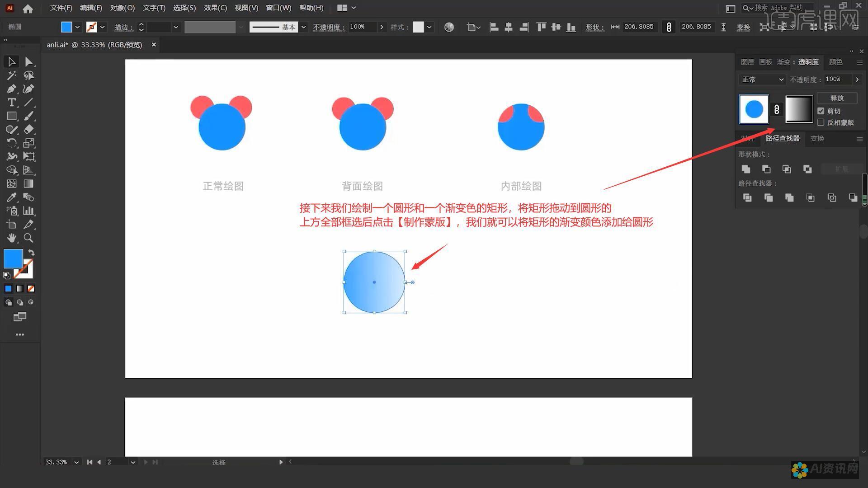Click the Shape Unite mode icon
The height and width of the screenshot is (488, 868).
tap(746, 169)
